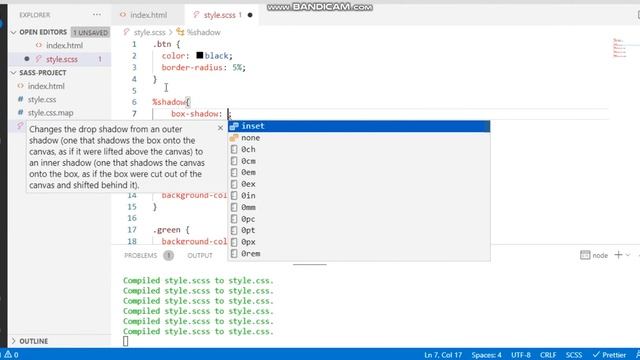
Task: Choose the none autocomplete suggestion
Action: (x=359, y=138)
